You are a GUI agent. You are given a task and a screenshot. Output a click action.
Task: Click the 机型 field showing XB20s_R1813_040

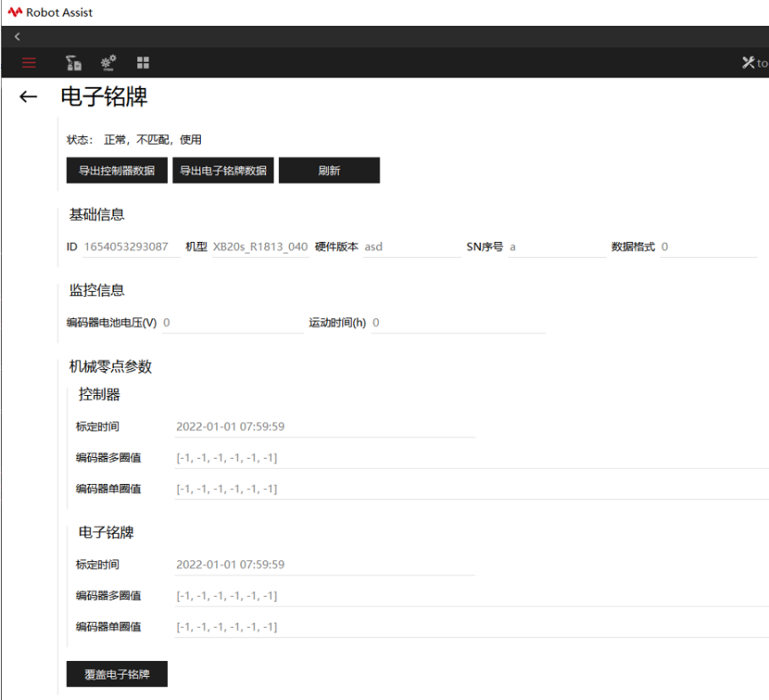[260, 246]
